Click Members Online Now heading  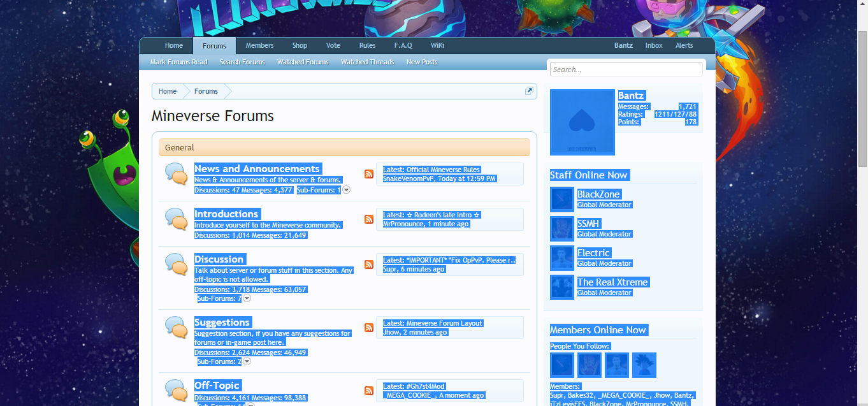598,330
